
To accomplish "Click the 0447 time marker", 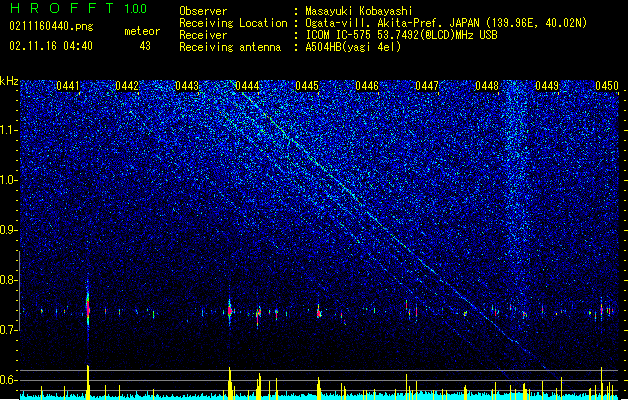I will [x=427, y=86].
